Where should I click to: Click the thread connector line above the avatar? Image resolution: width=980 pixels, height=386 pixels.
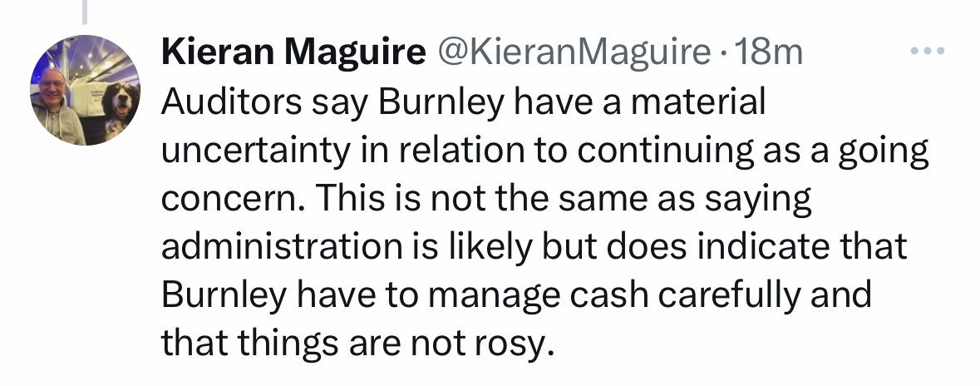coord(86,8)
